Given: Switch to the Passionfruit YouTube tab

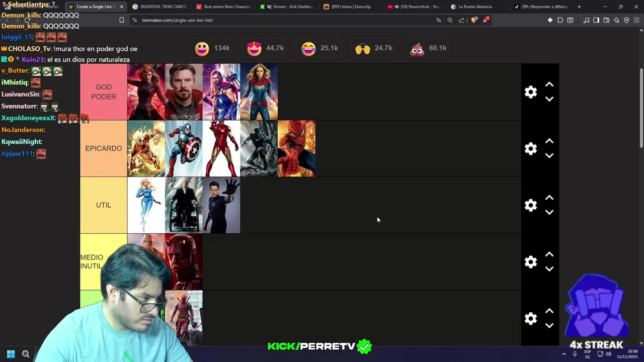Looking at the screenshot, I should coord(415,7).
